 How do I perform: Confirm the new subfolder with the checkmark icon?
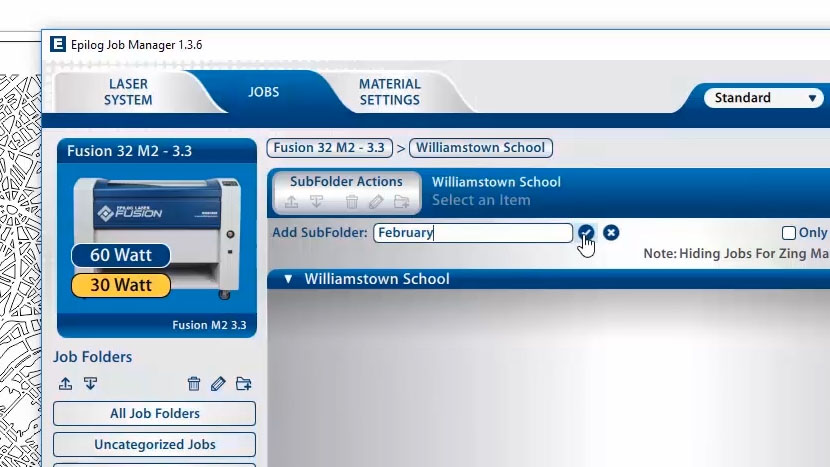click(x=586, y=233)
